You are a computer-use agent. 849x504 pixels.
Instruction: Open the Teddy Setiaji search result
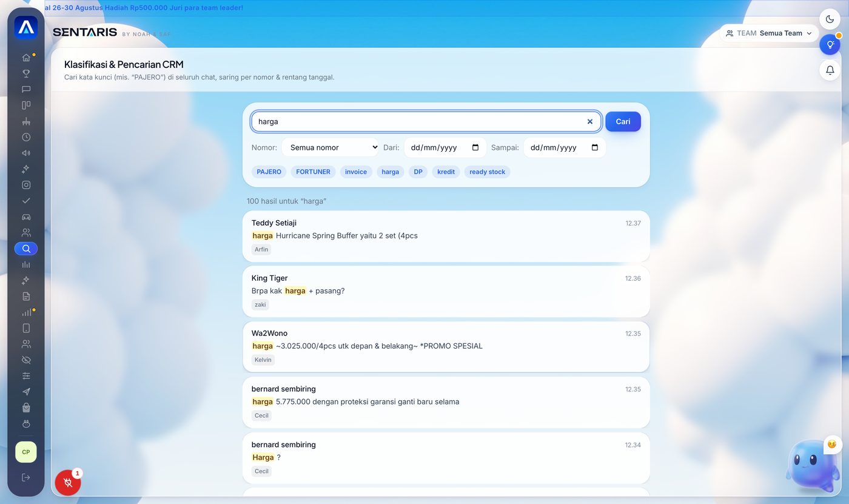coord(446,237)
